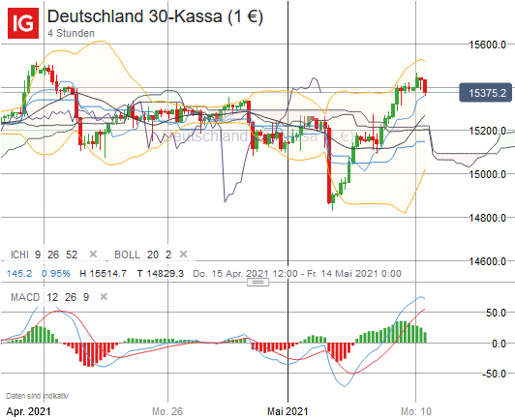Click the IG logo
515x420 pixels.
(x=23, y=23)
